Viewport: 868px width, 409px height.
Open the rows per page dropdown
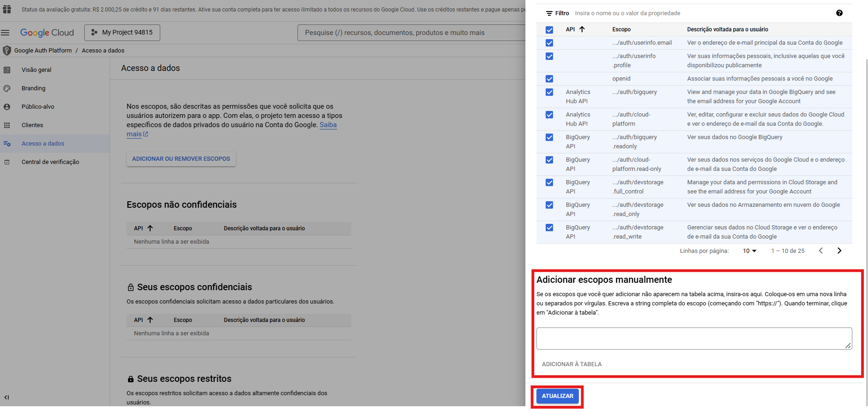(x=749, y=251)
